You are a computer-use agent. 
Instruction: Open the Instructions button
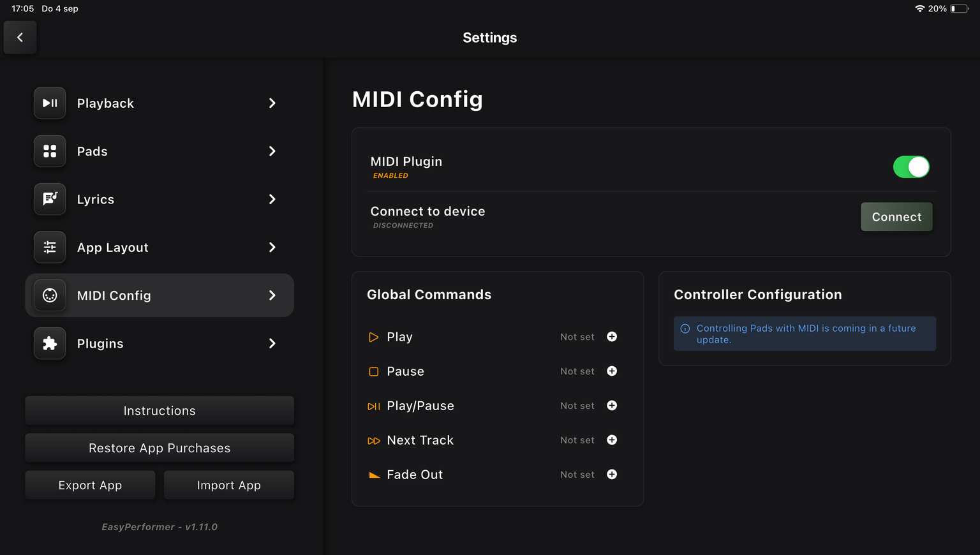tap(160, 411)
